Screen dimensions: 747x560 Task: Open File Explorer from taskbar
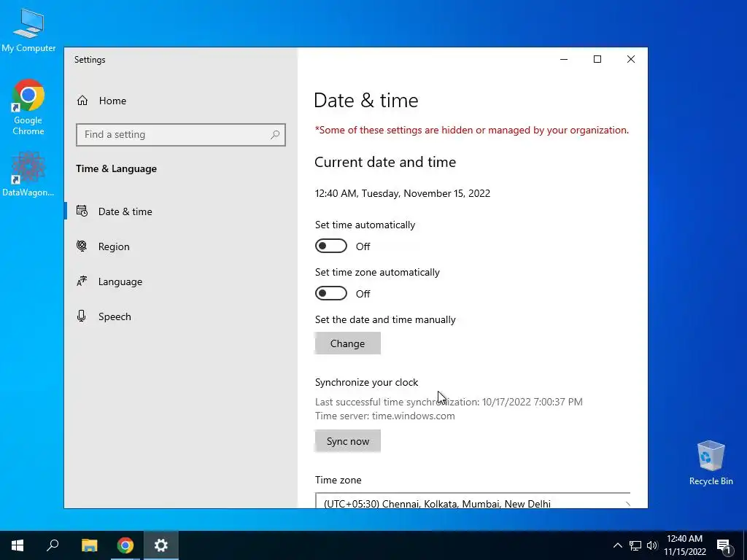pyautogui.click(x=89, y=545)
